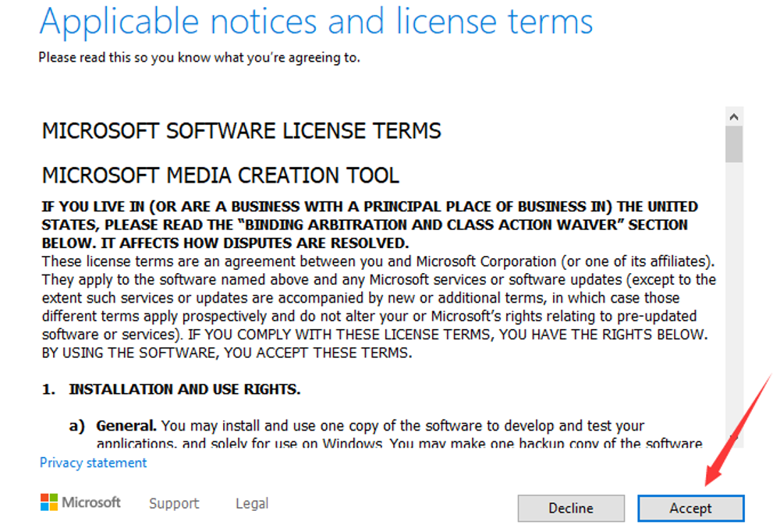The width and height of the screenshot is (773, 532).
Task: Click the 'Applicable notices and license terms' title
Action: (316, 22)
